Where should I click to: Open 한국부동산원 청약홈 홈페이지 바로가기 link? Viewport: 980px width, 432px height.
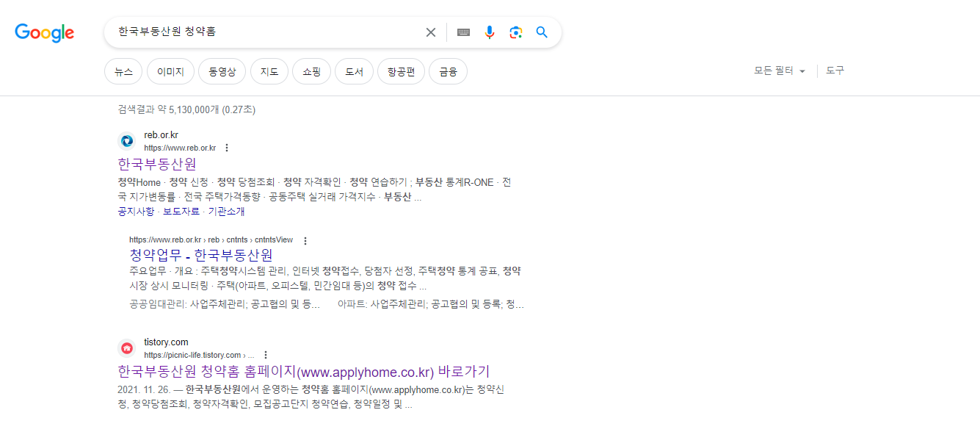click(x=303, y=371)
